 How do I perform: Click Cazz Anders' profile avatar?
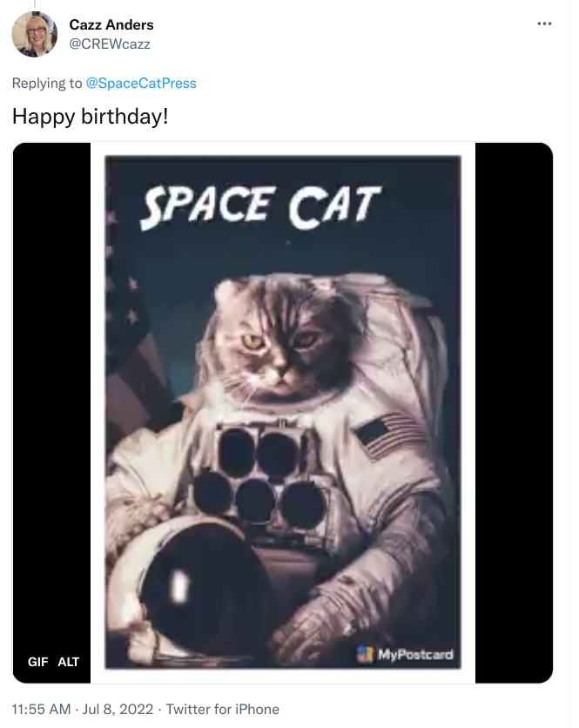pyautogui.click(x=35, y=35)
